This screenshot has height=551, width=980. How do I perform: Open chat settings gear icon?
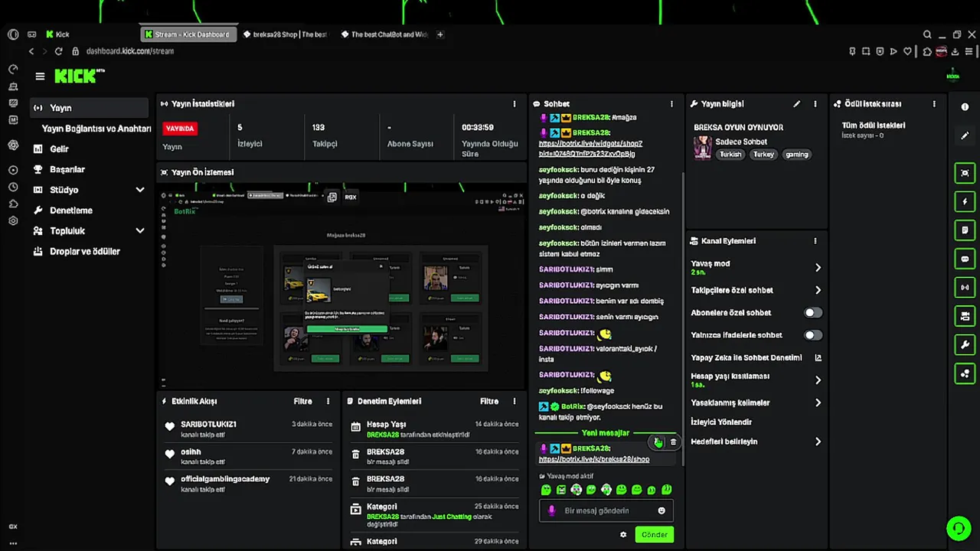pos(623,535)
